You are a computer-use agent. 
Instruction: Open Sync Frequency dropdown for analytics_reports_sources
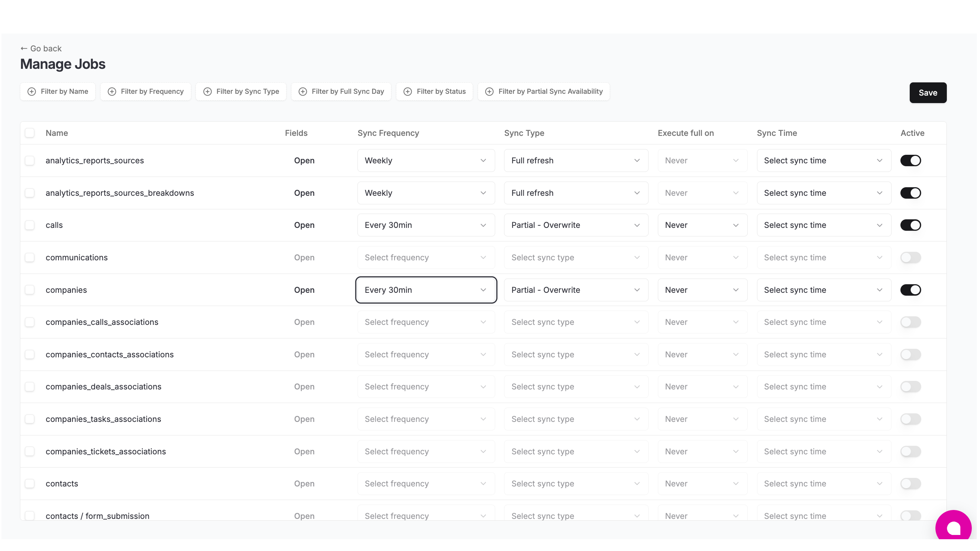pyautogui.click(x=426, y=160)
